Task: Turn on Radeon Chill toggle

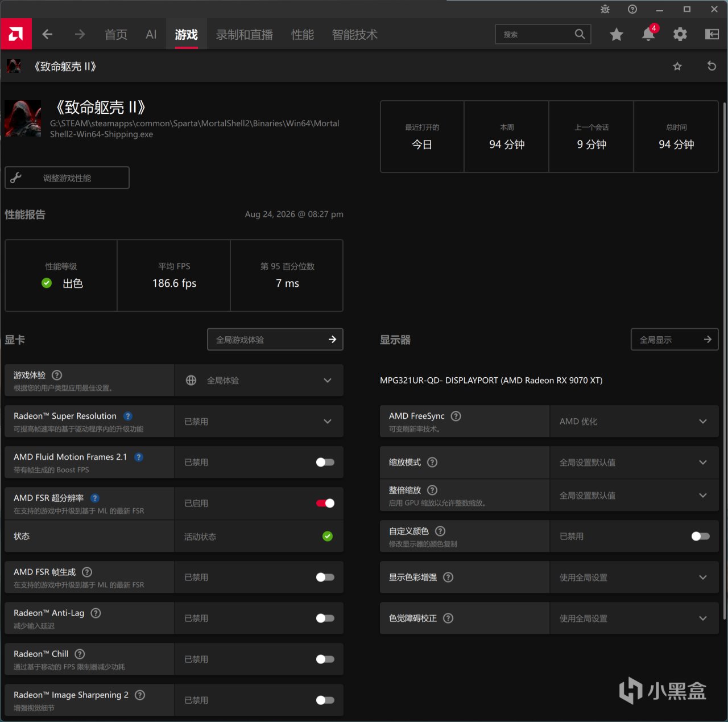Action: (325, 659)
